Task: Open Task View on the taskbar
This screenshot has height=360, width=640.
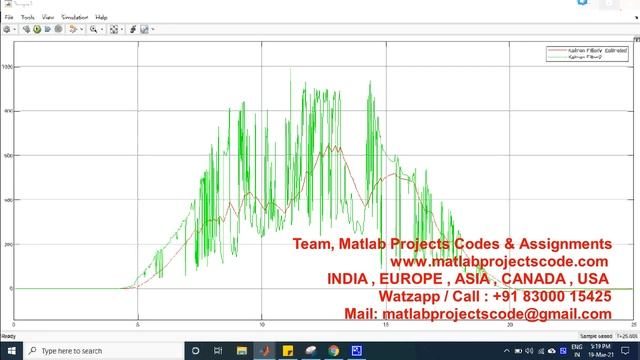Action: click(218, 351)
